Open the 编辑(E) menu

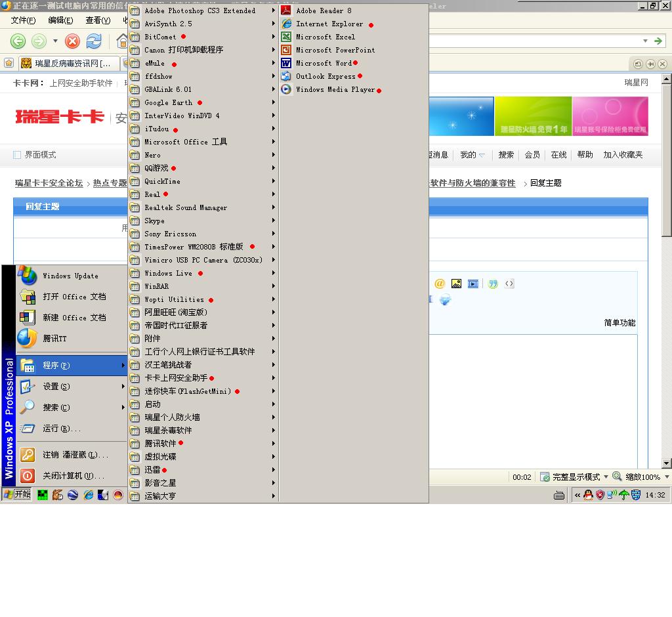(60, 20)
